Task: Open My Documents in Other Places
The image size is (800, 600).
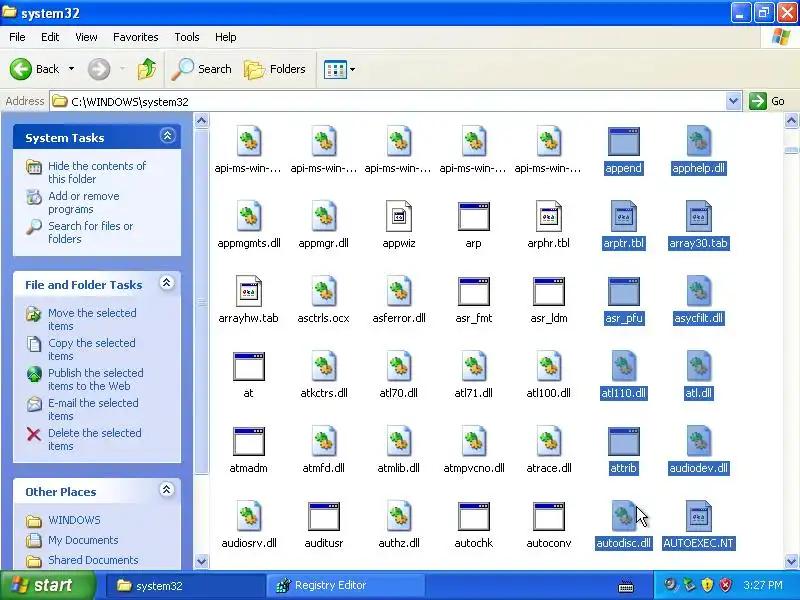Action: point(83,540)
